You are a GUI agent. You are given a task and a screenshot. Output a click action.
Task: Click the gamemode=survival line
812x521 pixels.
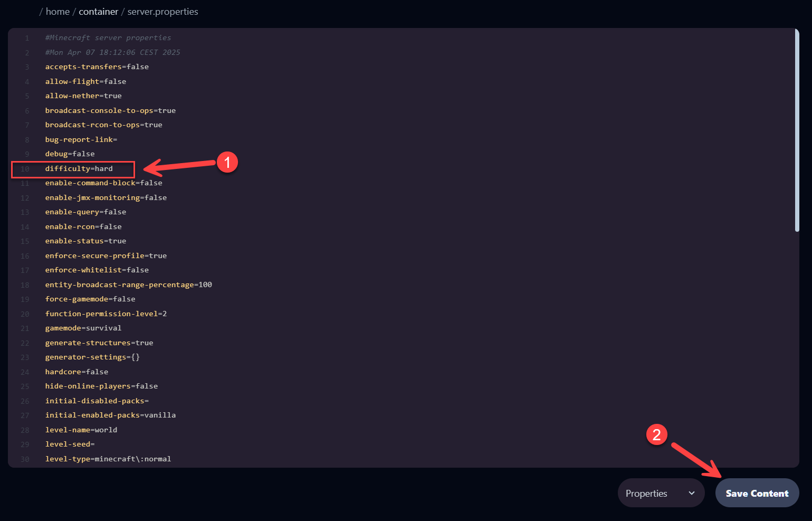coord(83,328)
